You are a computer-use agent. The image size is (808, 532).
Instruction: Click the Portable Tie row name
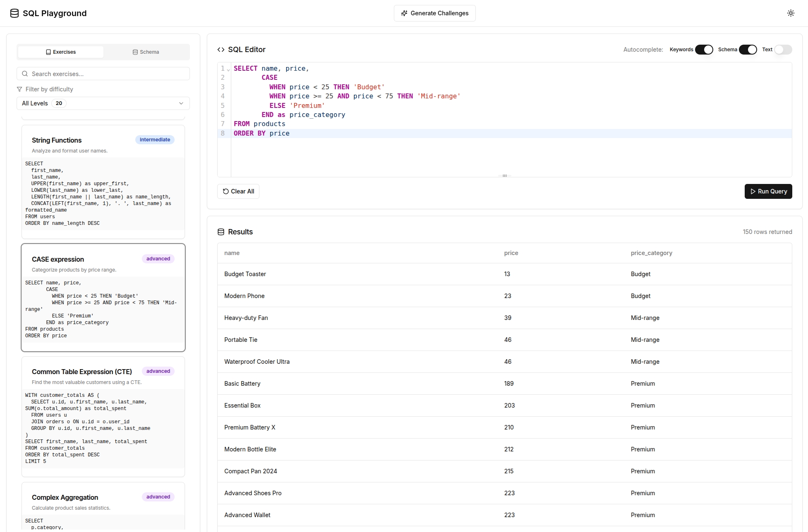pos(241,340)
